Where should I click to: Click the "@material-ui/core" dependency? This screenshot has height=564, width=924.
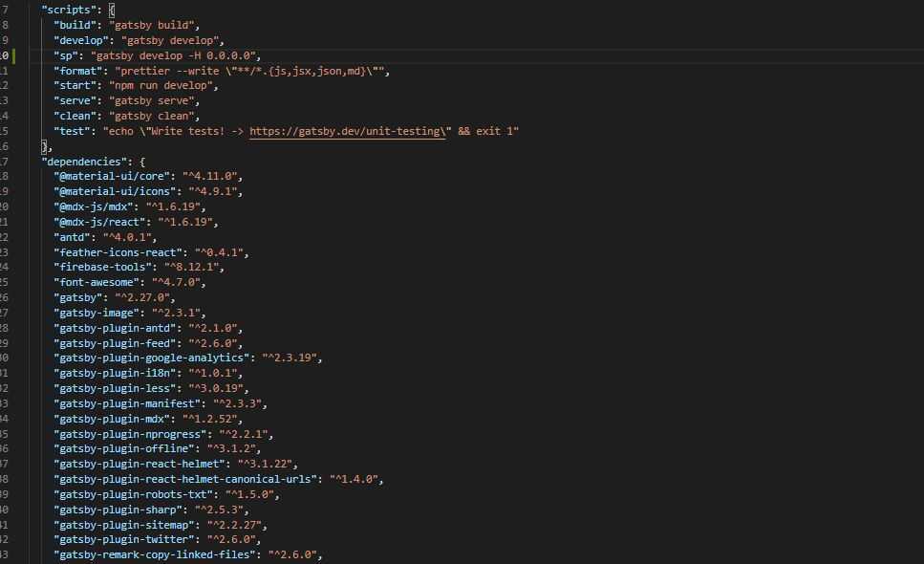pos(112,176)
